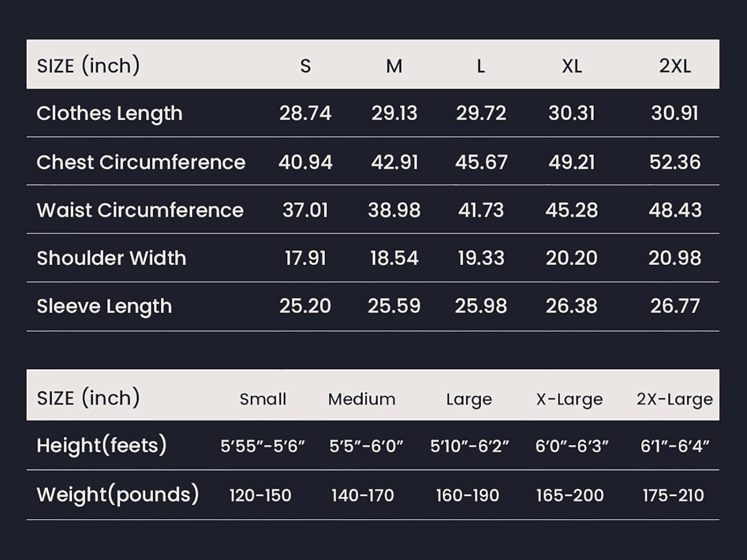This screenshot has height=560, width=747.
Task: Click the 41.73 waist circumference value
Action: [x=481, y=210]
